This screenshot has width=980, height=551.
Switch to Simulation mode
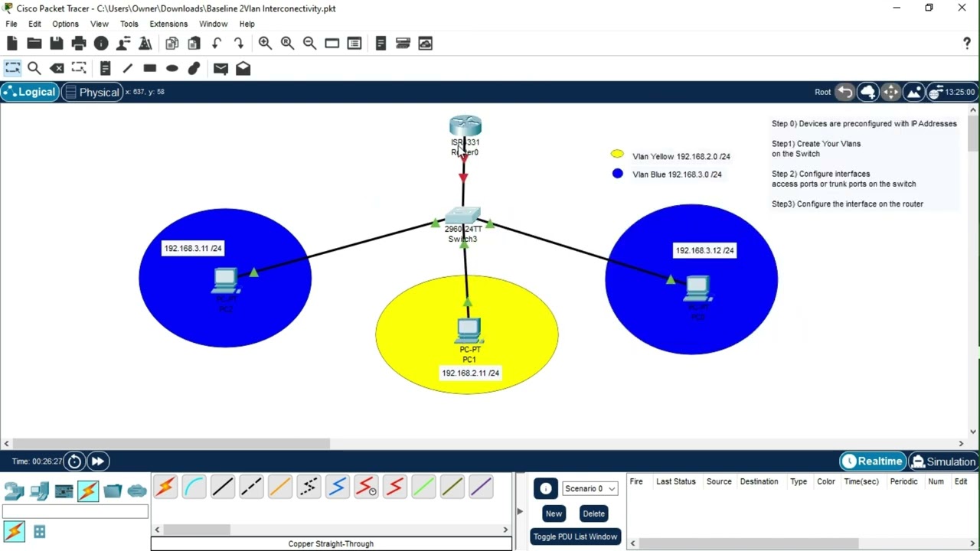943,461
